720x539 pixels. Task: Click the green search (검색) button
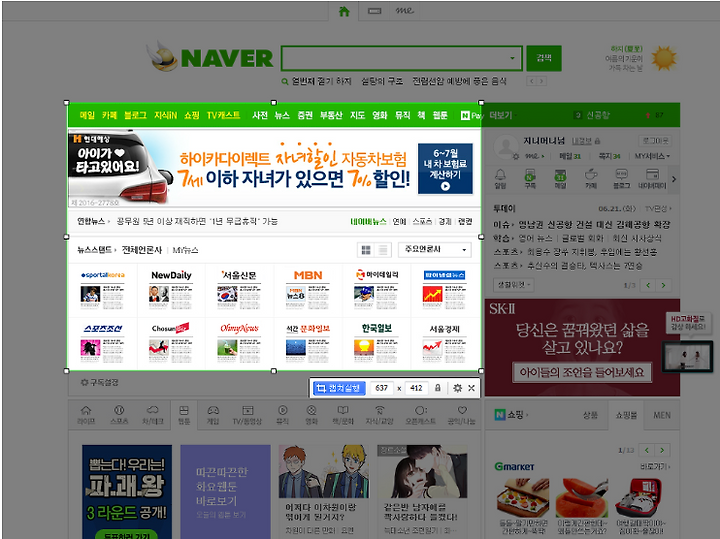544,58
